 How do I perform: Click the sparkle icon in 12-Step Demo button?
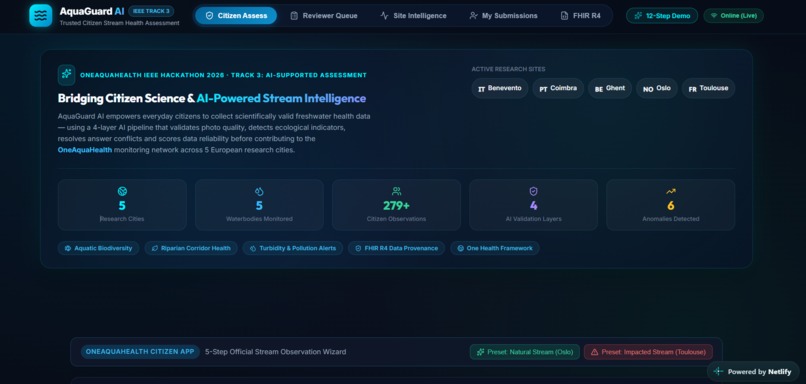click(x=638, y=15)
